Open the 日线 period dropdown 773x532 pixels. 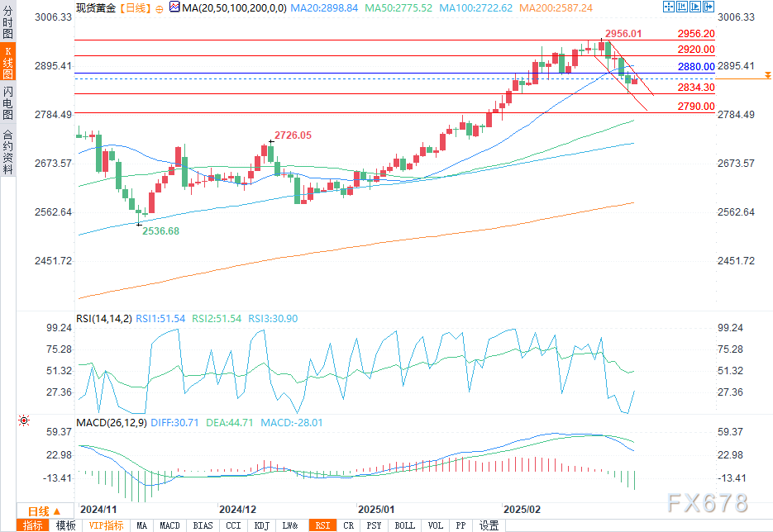38,511
